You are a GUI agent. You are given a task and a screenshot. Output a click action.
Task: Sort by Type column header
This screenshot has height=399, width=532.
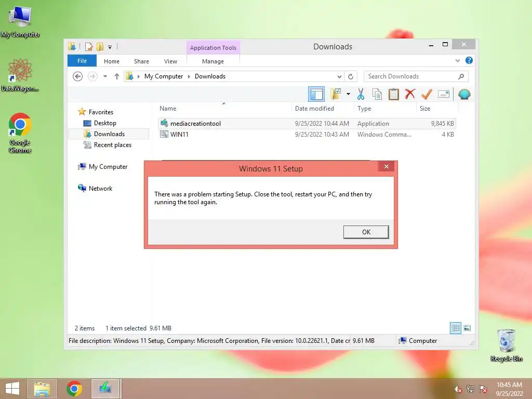tap(364, 109)
